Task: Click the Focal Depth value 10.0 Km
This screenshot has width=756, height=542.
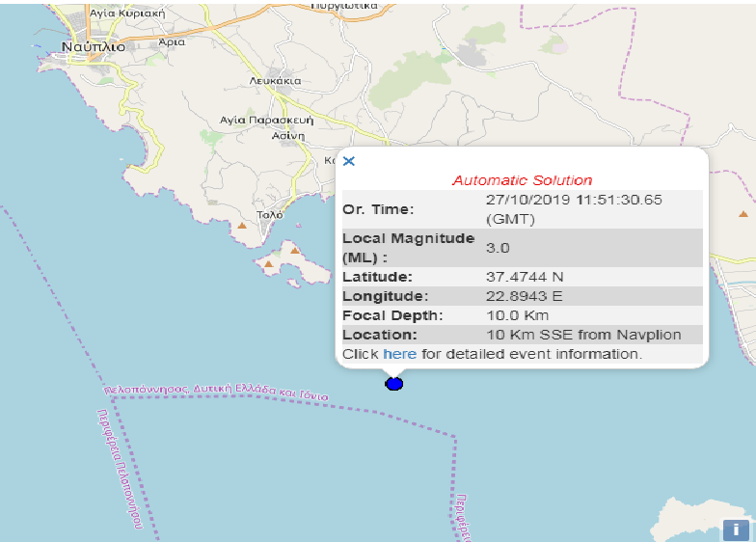Action: click(x=518, y=315)
